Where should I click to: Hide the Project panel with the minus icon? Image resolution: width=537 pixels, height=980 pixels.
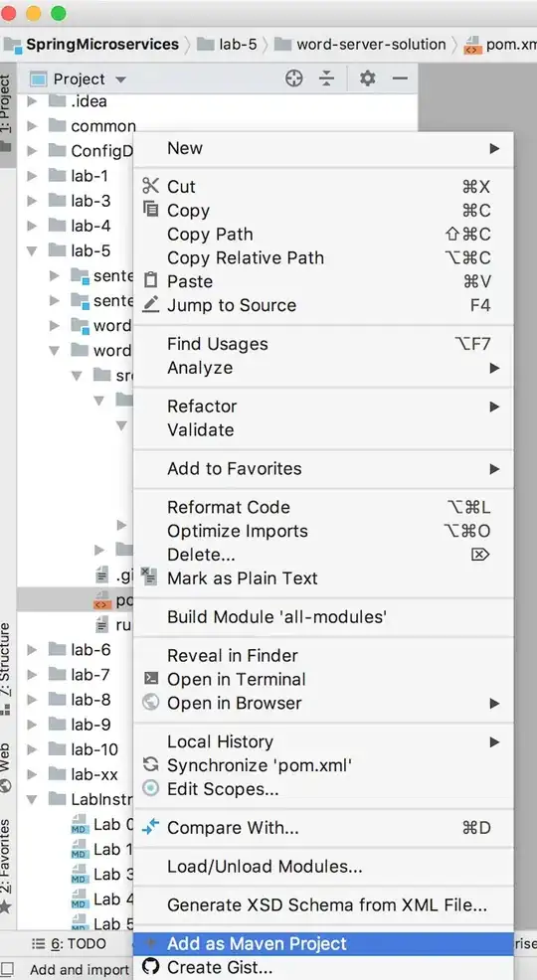point(400,79)
